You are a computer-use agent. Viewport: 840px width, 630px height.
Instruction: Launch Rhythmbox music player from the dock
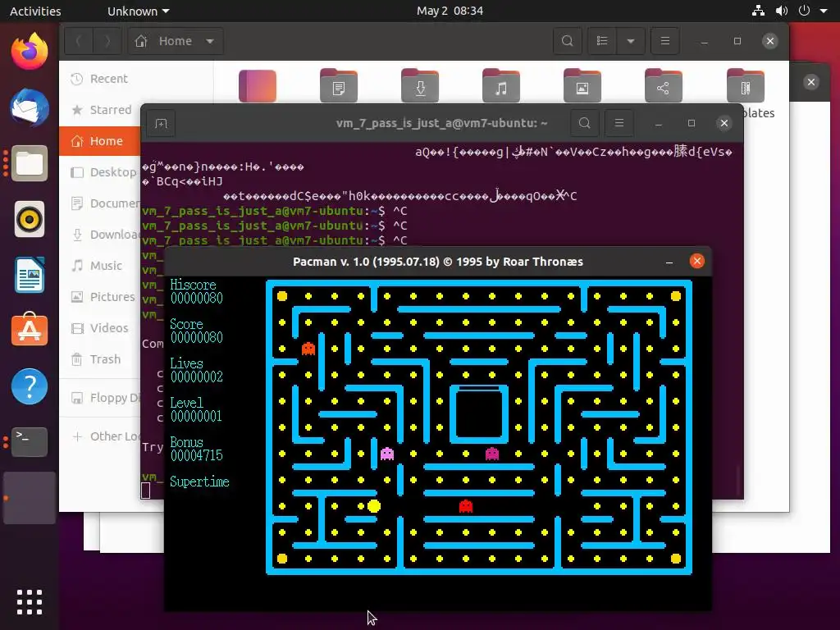(x=30, y=218)
